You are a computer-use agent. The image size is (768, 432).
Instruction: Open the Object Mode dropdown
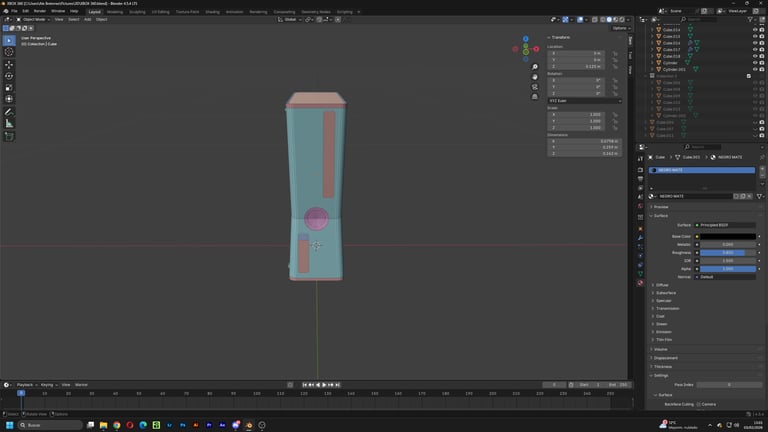click(x=33, y=20)
